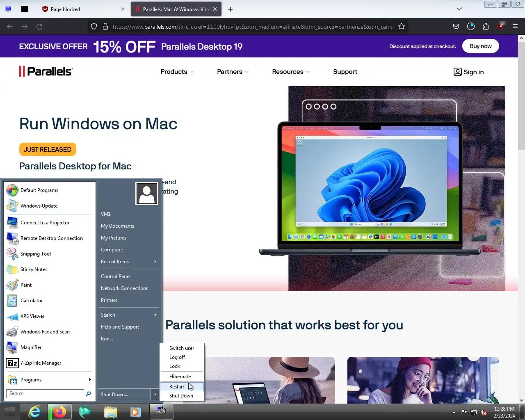The height and width of the screenshot is (420, 525).
Task: Click the Shut Down... button
Action: (x=124, y=395)
